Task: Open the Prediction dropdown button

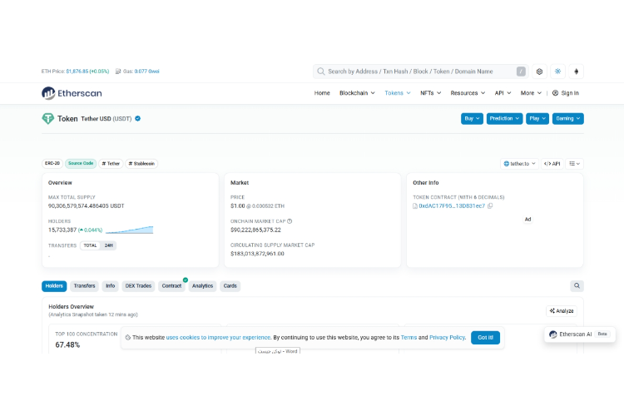Action: point(505,119)
